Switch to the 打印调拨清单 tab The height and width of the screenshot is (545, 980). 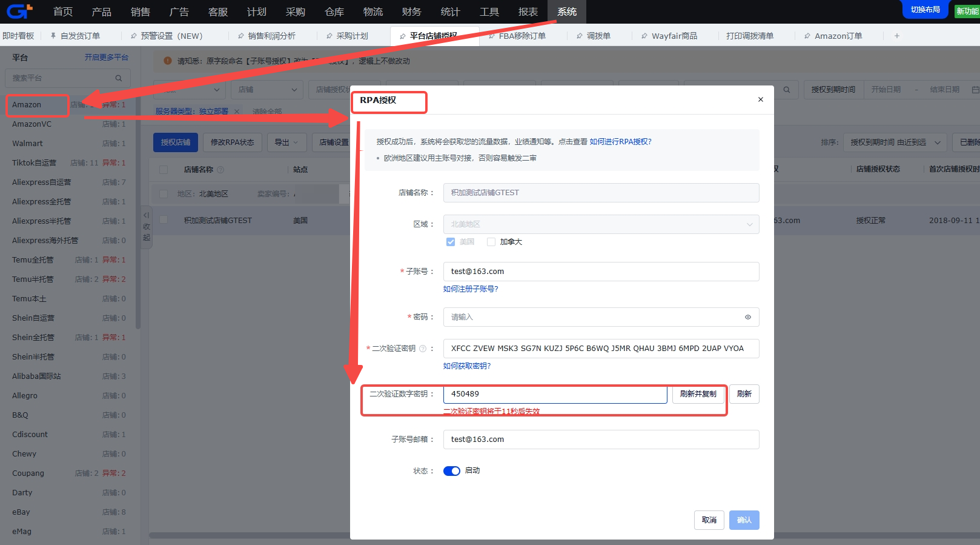click(750, 36)
